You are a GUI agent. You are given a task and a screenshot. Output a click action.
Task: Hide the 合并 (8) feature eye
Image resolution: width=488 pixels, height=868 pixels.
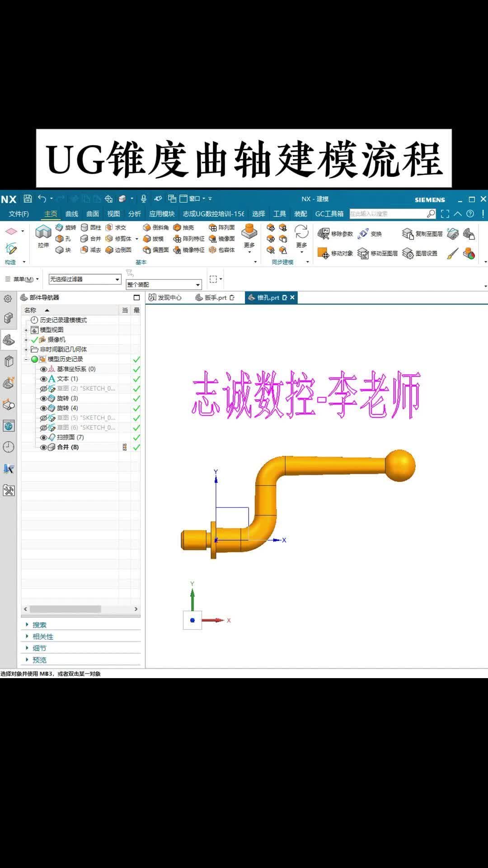(x=44, y=447)
